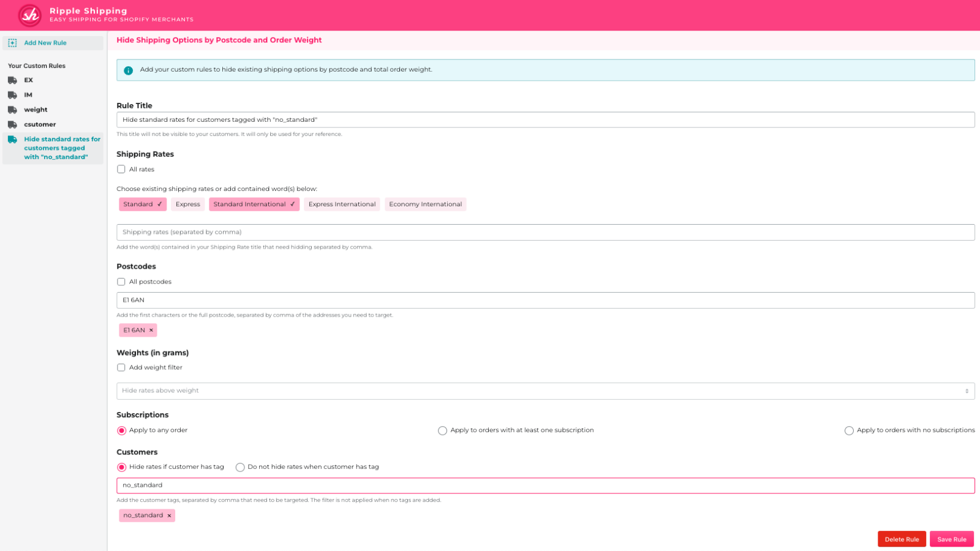The width and height of the screenshot is (980, 551).
Task: Deselect the "Standard International" rate pill
Action: click(x=254, y=204)
